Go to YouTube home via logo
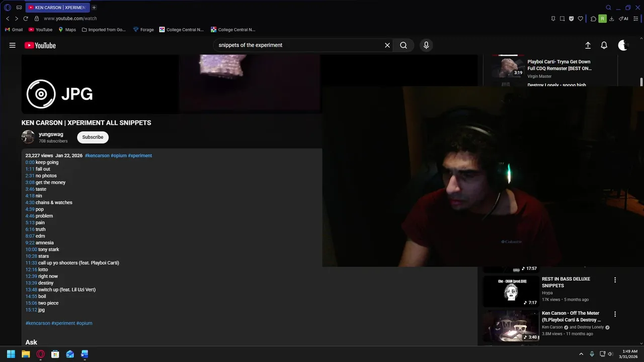The width and height of the screenshot is (644, 362). coord(40,45)
